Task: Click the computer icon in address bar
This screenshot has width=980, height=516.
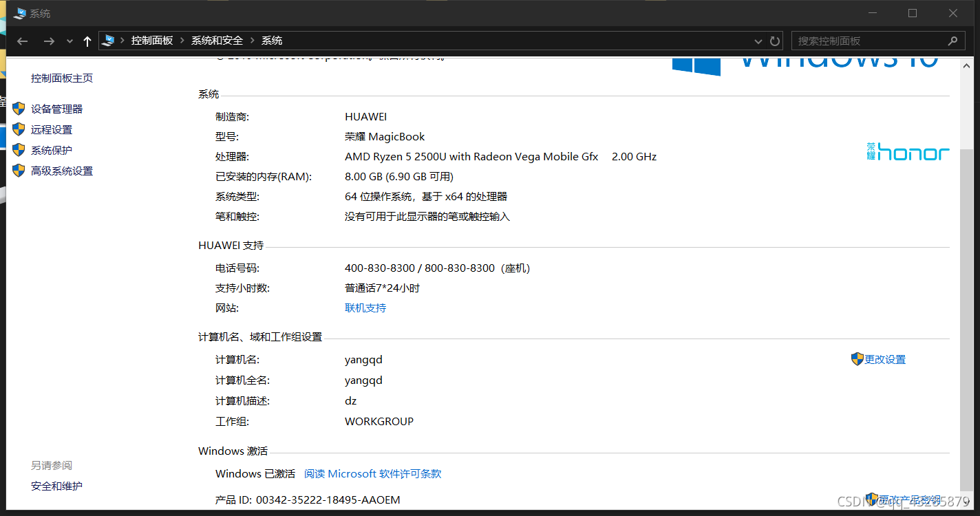Action: coord(108,41)
